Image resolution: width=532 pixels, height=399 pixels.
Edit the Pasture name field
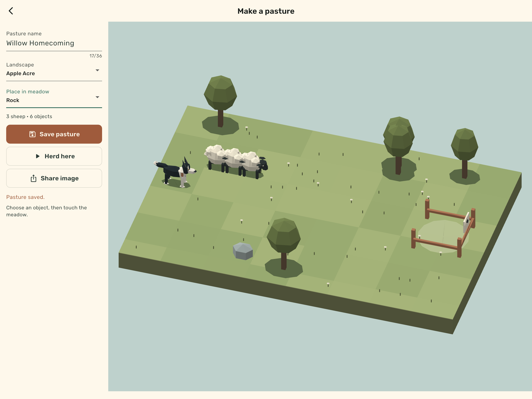click(54, 43)
